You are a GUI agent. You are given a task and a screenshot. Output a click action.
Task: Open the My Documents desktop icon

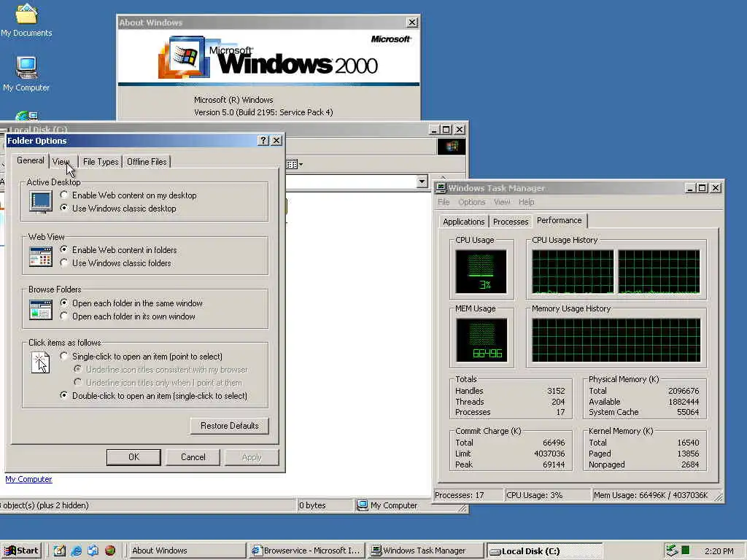(26, 19)
